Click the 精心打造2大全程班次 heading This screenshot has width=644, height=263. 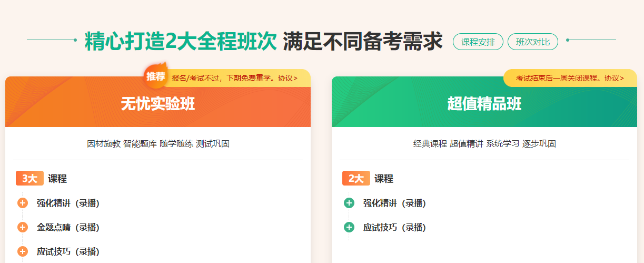[181, 42]
